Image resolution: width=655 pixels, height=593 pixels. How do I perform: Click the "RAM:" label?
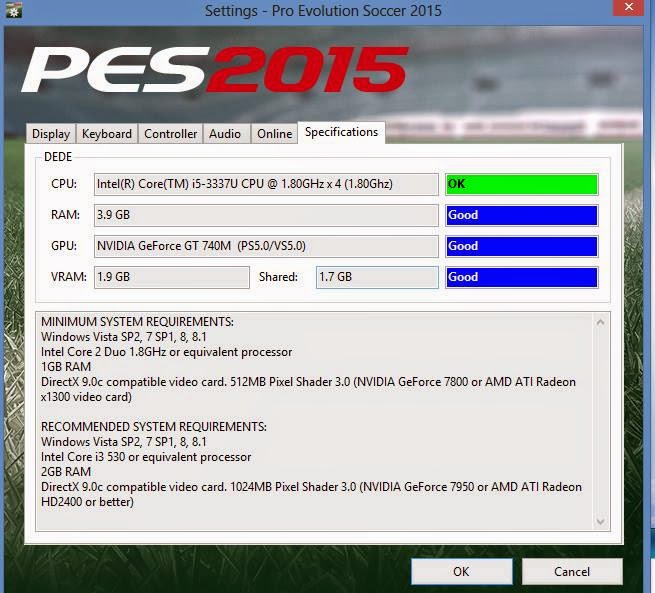pos(65,215)
